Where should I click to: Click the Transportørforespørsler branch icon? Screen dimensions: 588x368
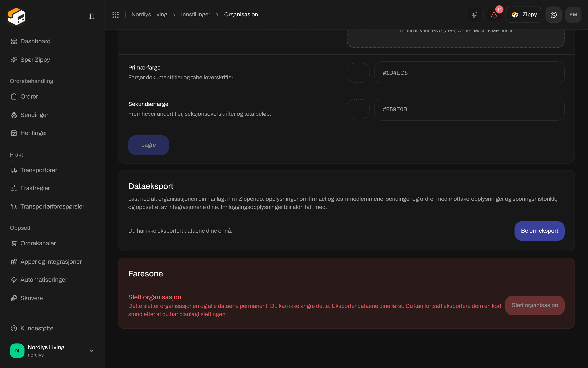14,207
